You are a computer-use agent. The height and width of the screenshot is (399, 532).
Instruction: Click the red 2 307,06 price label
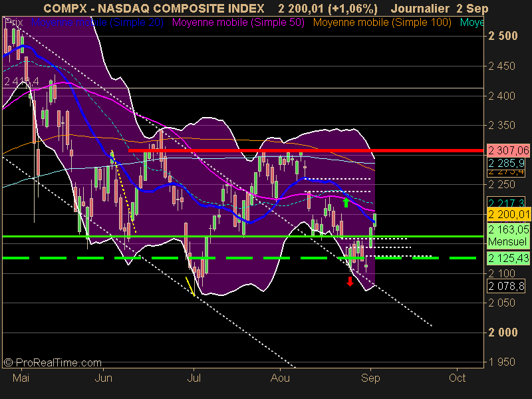(508, 150)
